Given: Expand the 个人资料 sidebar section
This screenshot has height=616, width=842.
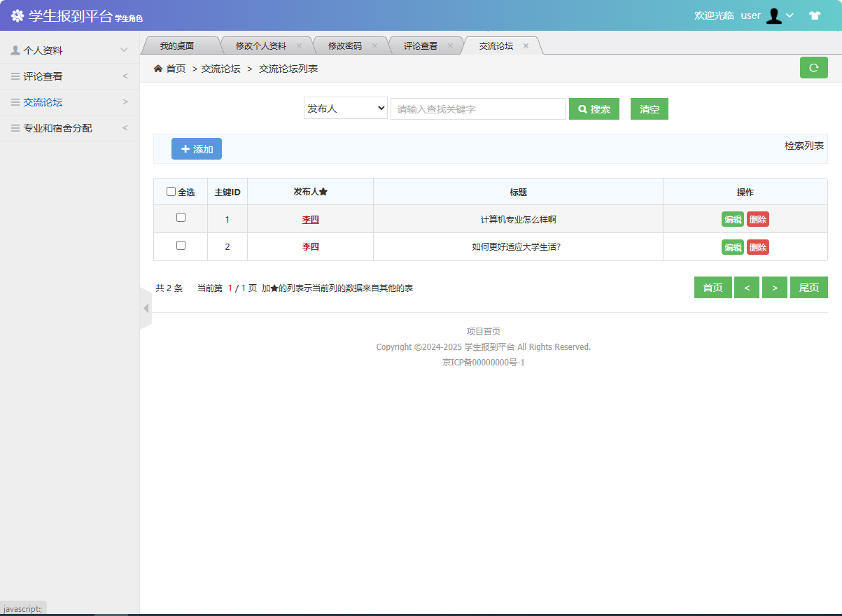Looking at the screenshot, I should [x=125, y=49].
